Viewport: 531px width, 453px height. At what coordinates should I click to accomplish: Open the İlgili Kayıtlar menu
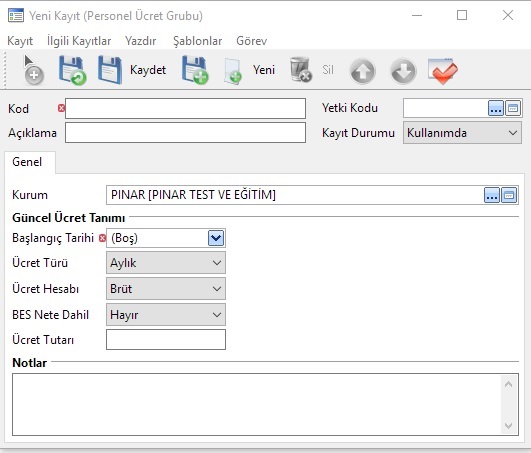tap(79, 41)
